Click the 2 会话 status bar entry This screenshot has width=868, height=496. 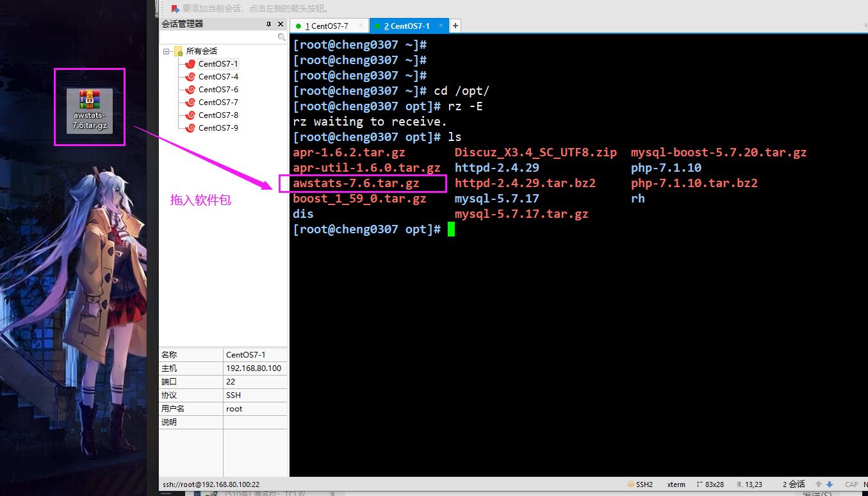(794, 484)
